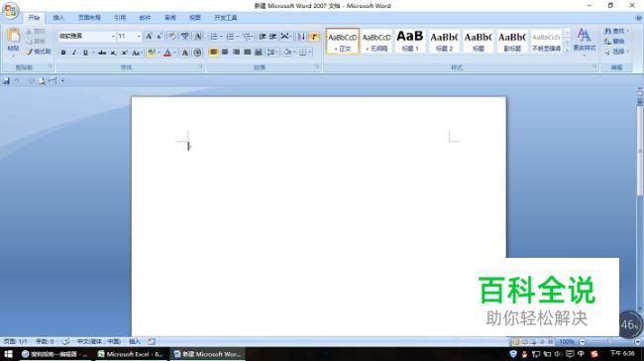Customize quick access toolbar dropdown arrow
The image size is (644, 361).
62,81
